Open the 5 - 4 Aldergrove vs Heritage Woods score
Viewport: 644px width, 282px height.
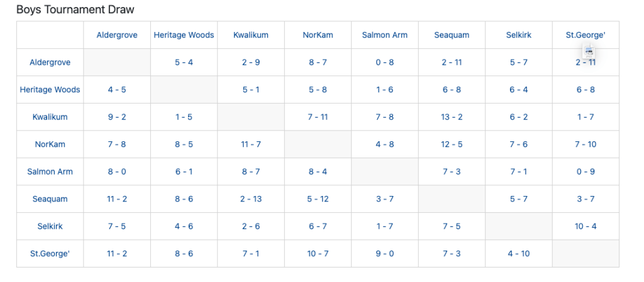pos(184,62)
